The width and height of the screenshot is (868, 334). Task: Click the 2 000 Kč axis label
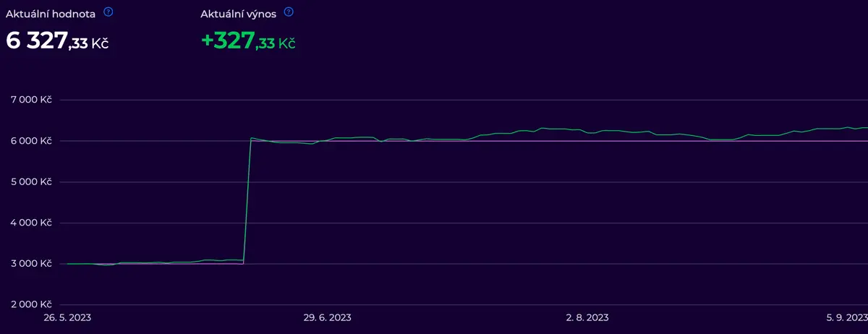(x=32, y=304)
